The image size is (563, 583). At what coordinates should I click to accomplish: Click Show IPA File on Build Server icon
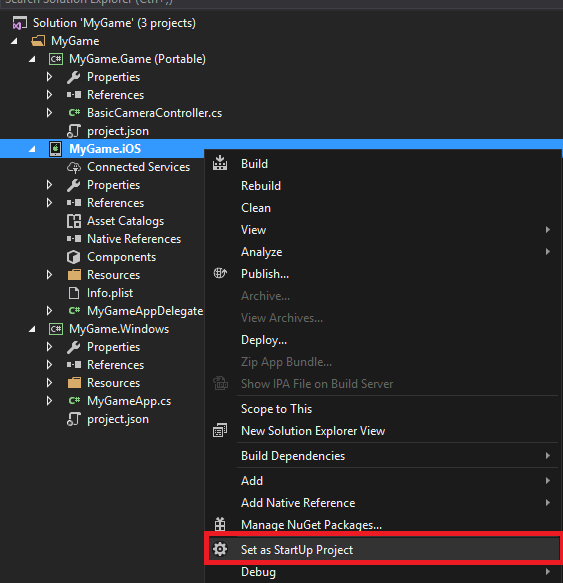coord(220,383)
